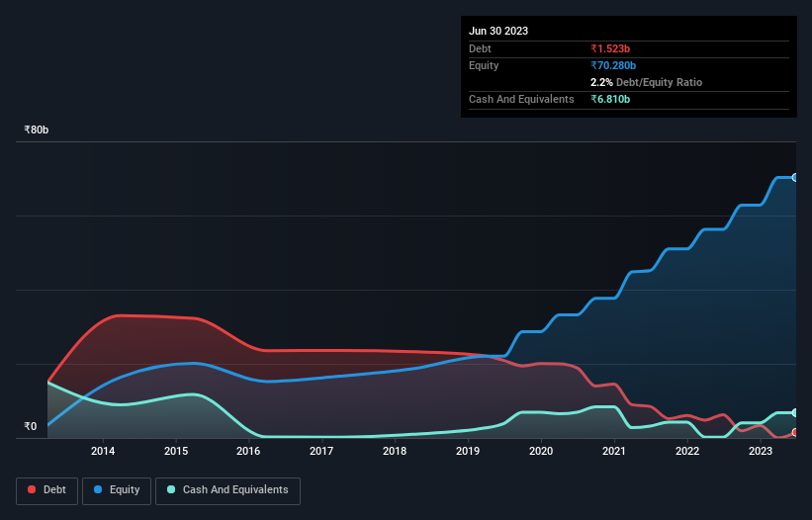
Task: Click the Debt label in tooltip
Action: click(x=480, y=48)
